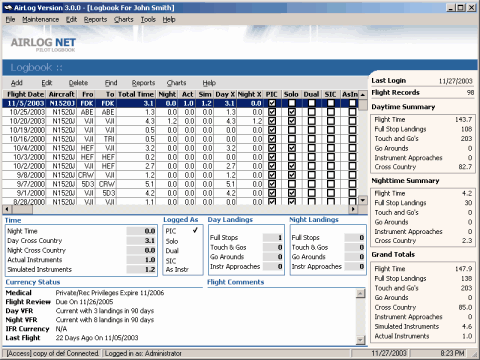Sort by Total Time column header

[136, 94]
